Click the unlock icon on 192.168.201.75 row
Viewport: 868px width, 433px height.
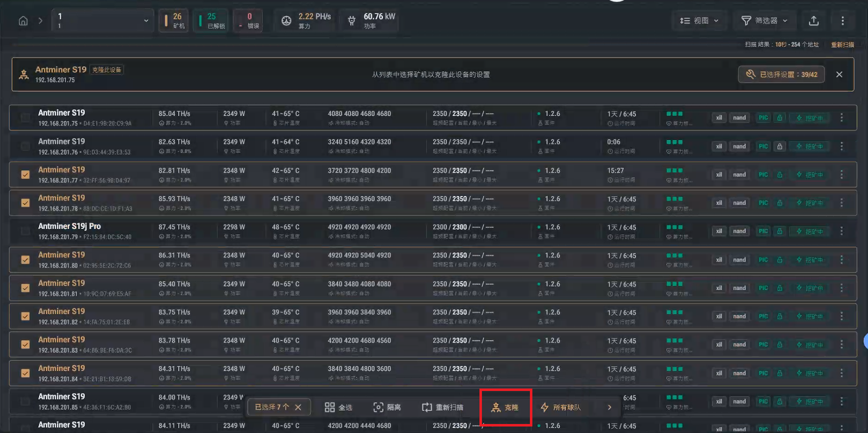pyautogui.click(x=780, y=118)
